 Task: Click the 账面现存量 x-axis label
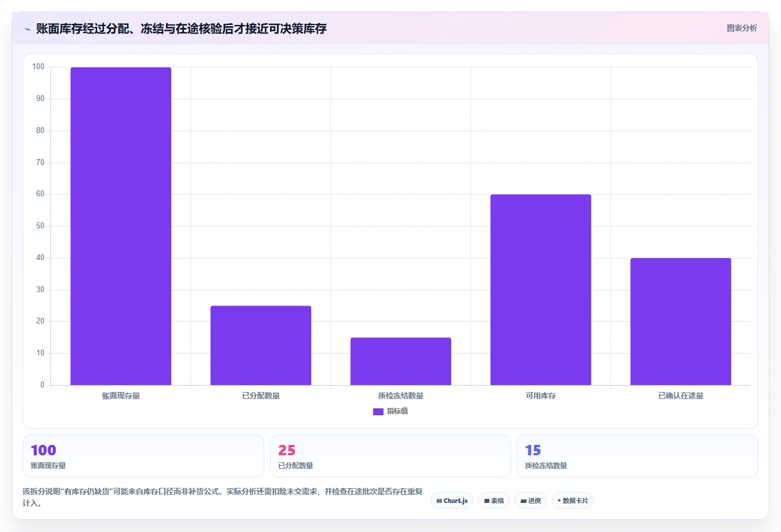(x=121, y=396)
